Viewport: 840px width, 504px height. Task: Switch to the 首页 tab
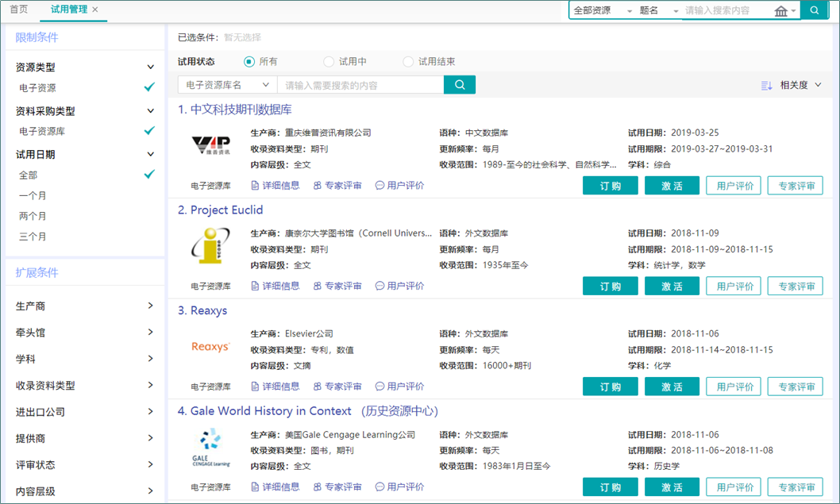pyautogui.click(x=19, y=10)
